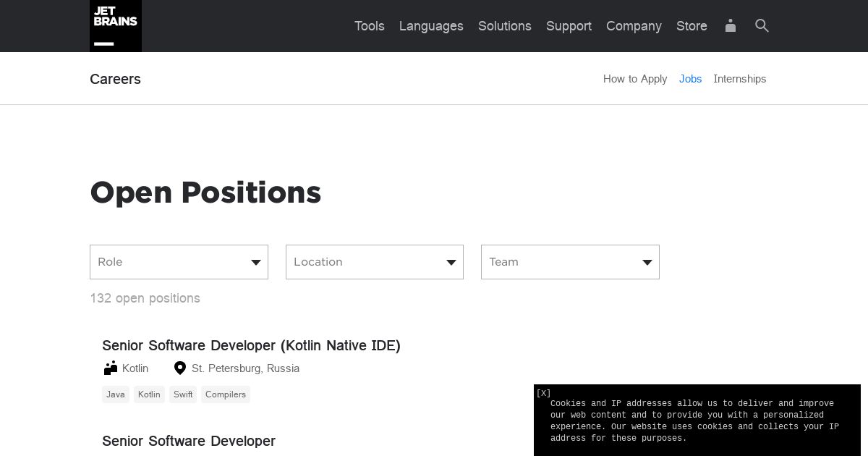Open the Support menu
Image resolution: width=868 pixels, height=456 pixels.
point(569,26)
